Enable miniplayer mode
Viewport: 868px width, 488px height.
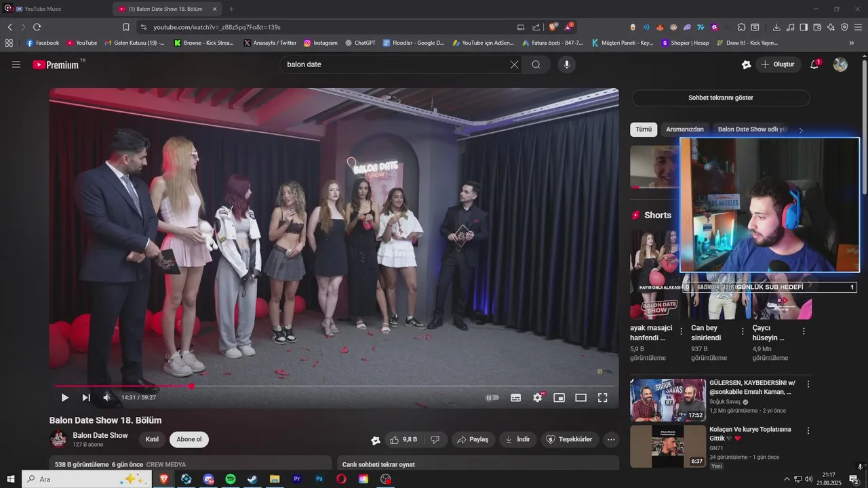click(x=559, y=398)
